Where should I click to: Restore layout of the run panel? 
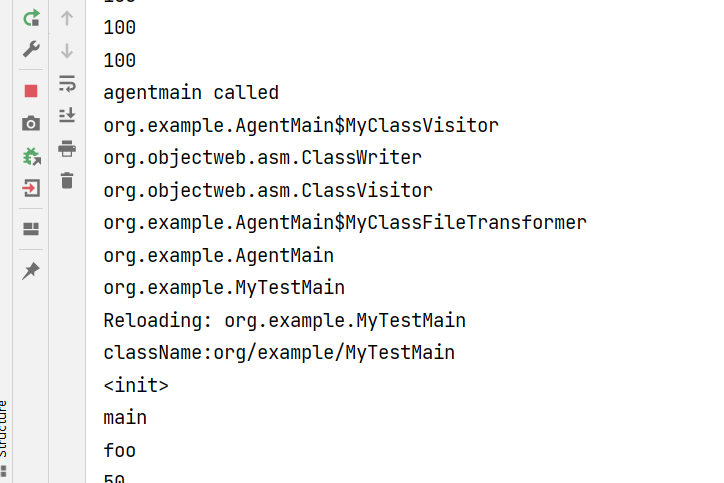point(31,229)
